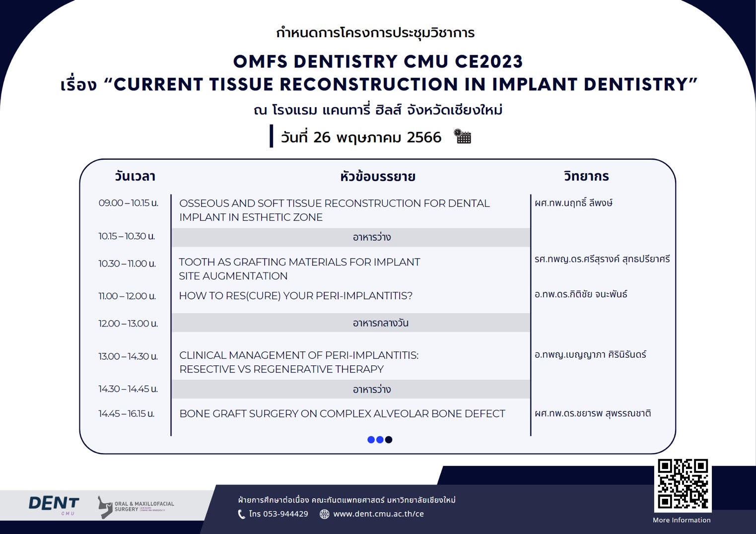Click the afternoon อาหารว่าง break row at 14.30
The image size is (756, 534).
click(x=351, y=390)
